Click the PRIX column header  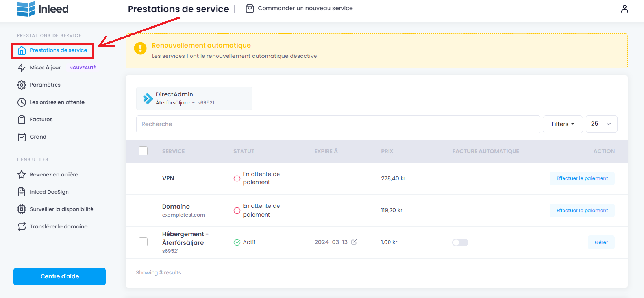point(387,151)
